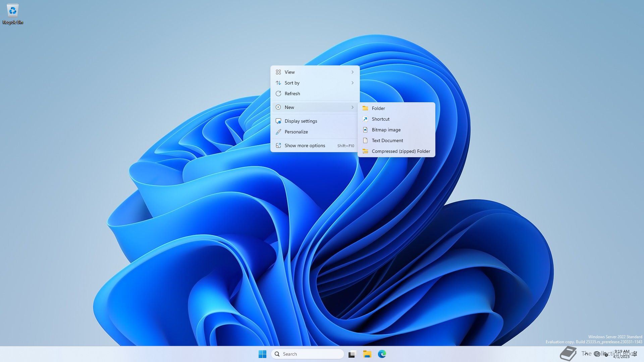644x362 pixels.
Task: Select Personalize in the context menu
Action: (315, 132)
